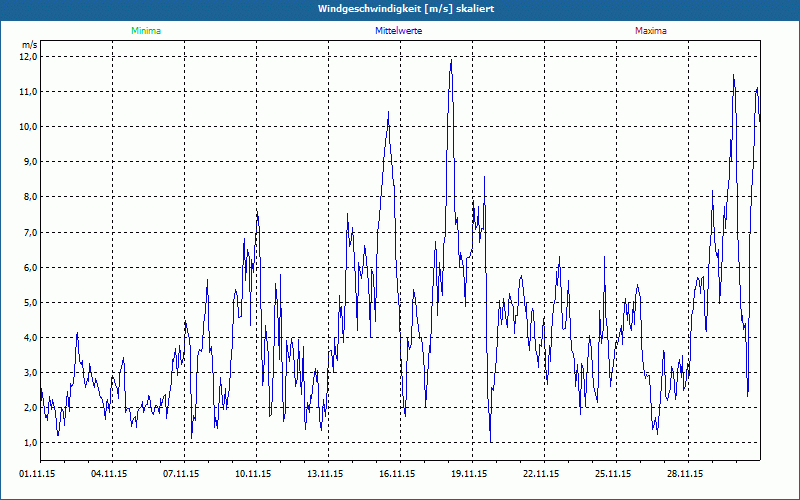Click the 07.11.15 date label
The height and width of the screenshot is (500, 800).
[181, 474]
